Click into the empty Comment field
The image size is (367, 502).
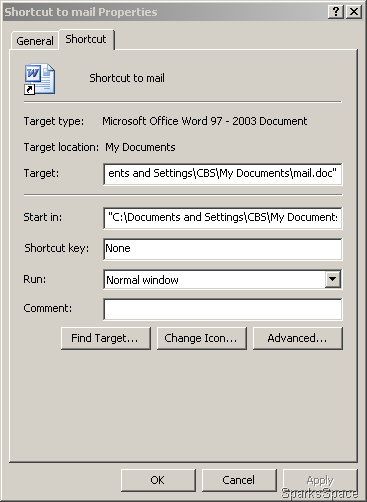point(222,309)
